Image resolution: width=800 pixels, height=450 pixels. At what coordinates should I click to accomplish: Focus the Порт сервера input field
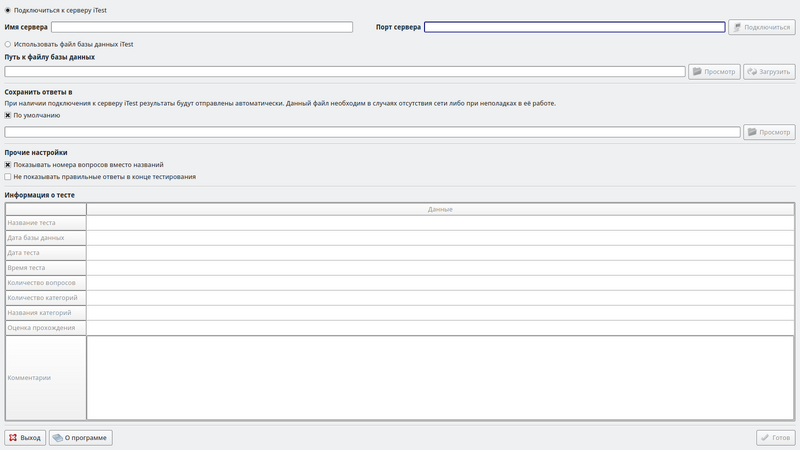pos(574,28)
